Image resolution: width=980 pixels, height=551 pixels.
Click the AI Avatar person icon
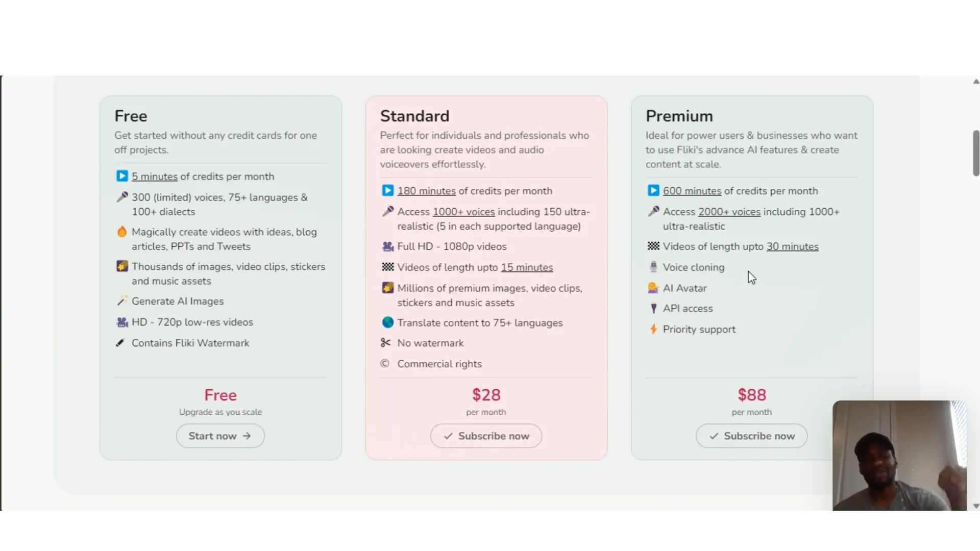coord(653,288)
